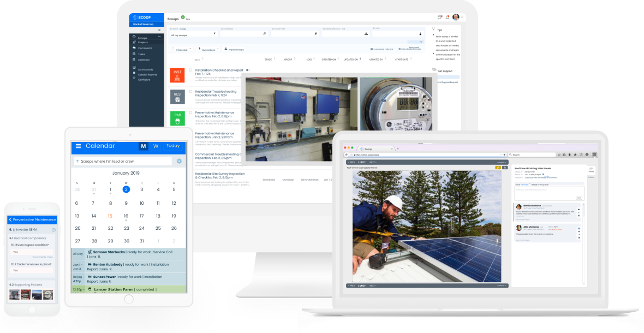644x333 pixels.
Task: Click top PREV in laptop photo viewer bar
Action: point(351,162)
